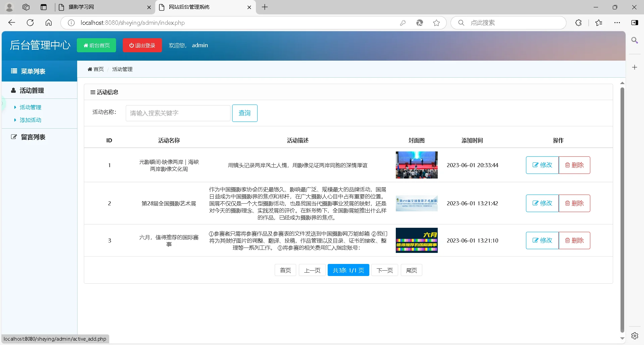This screenshot has width=644, height=345.
Task: Click the list icon beside 菜单列表
Action: (x=13, y=71)
